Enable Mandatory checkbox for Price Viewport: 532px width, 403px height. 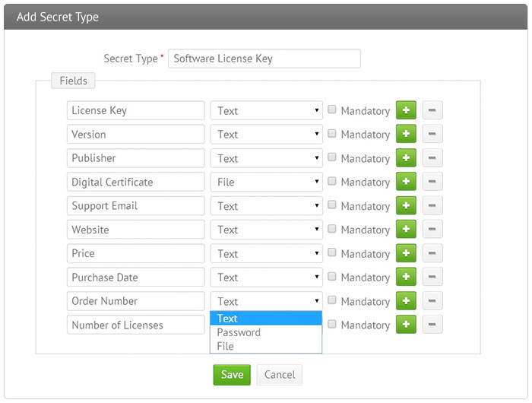332,253
